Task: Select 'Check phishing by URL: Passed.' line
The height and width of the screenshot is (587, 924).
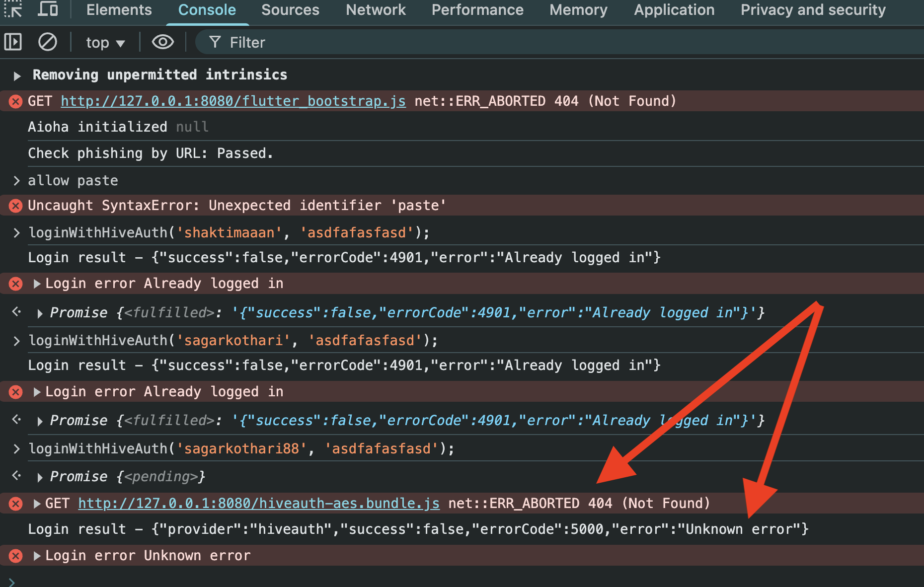Action: click(x=151, y=153)
